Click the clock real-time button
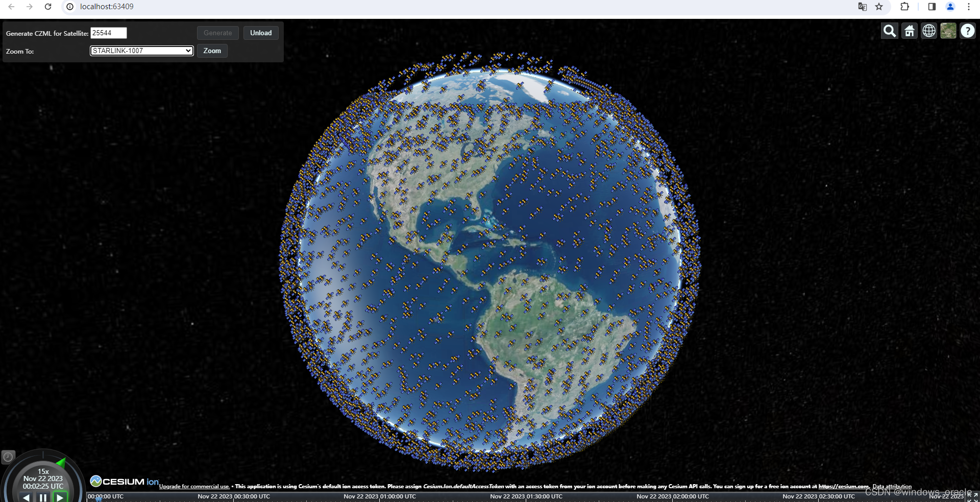Screen dimensions: 980x502 click(8, 457)
